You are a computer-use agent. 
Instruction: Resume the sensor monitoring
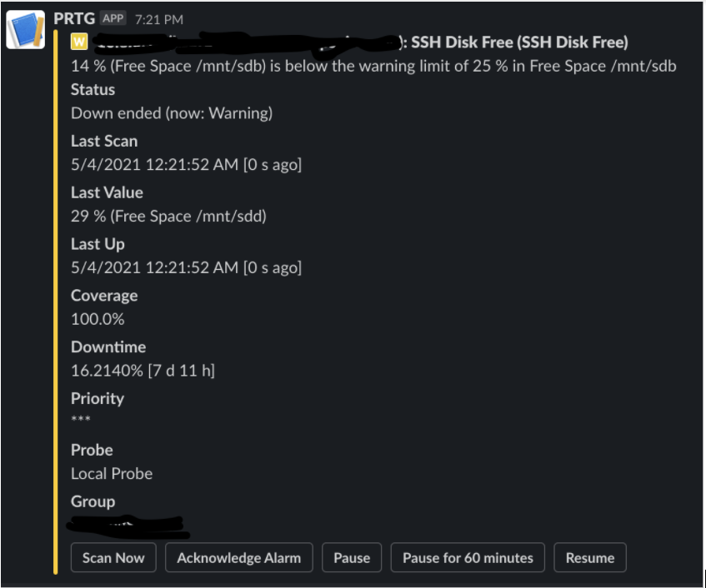pos(590,557)
